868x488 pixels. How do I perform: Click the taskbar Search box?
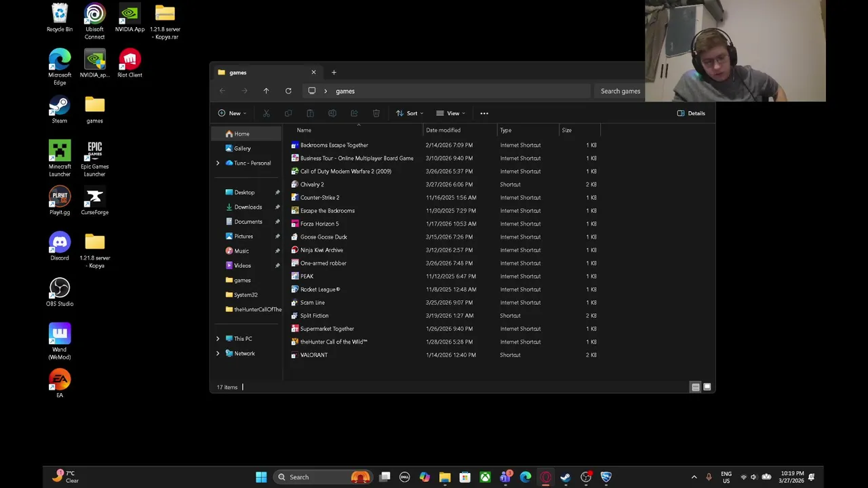[321, 477]
